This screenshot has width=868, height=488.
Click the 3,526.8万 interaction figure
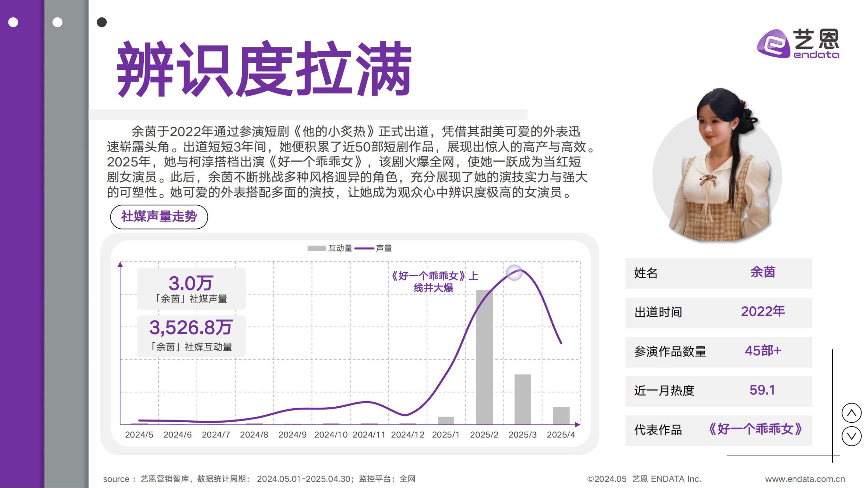pyautogui.click(x=191, y=327)
